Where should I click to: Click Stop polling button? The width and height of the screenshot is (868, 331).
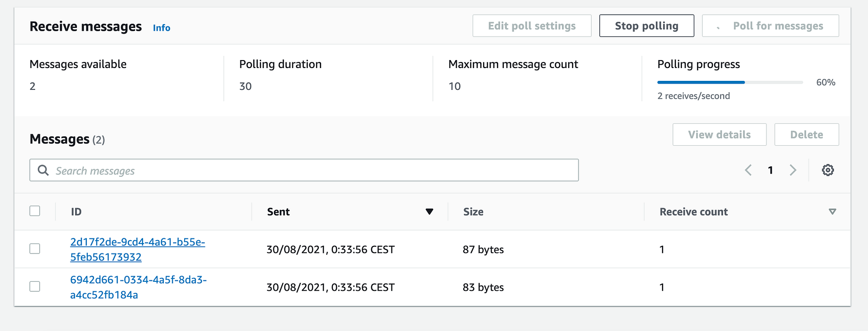pyautogui.click(x=647, y=26)
